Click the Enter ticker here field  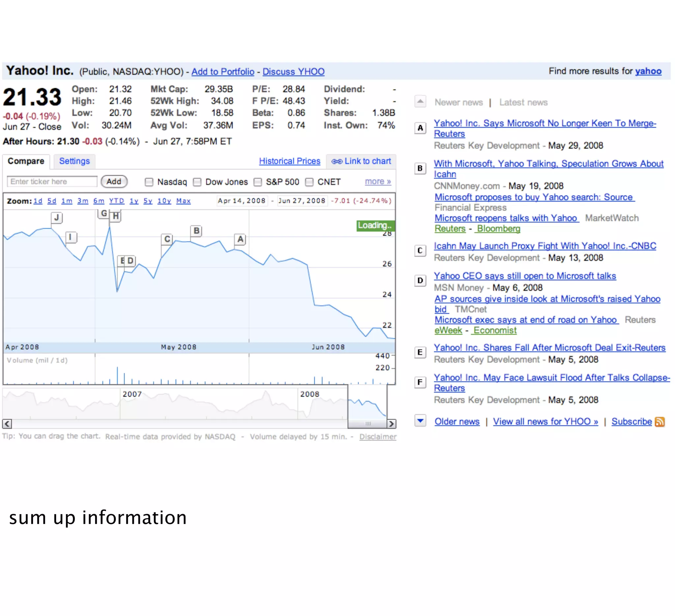52,182
